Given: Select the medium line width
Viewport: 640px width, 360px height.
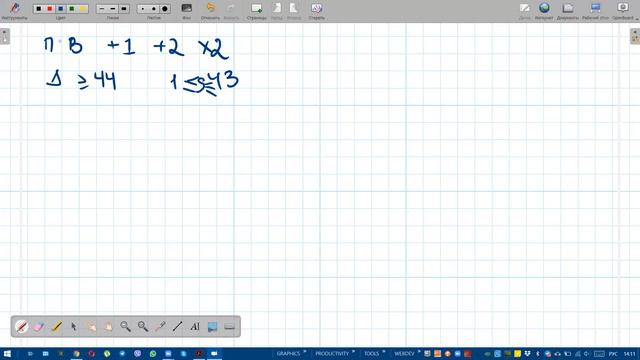Looking at the screenshot, I should click(x=113, y=9).
